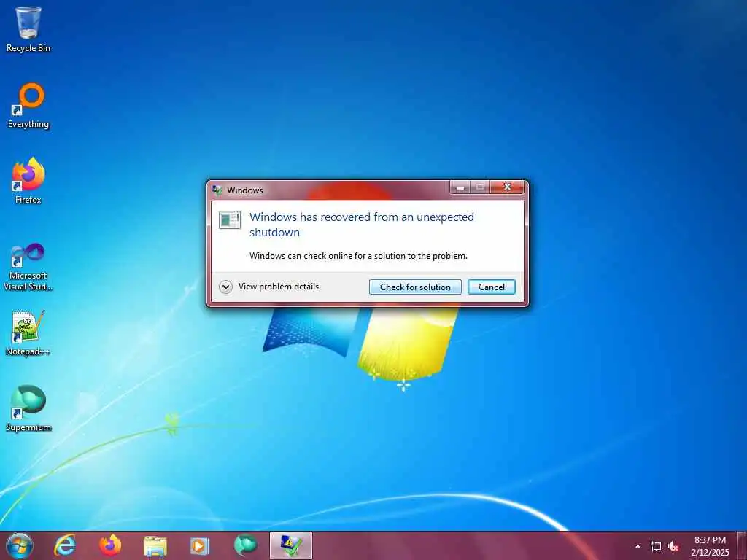The height and width of the screenshot is (560, 747).
Task: Click the muted volume tray icon
Action: click(x=673, y=546)
